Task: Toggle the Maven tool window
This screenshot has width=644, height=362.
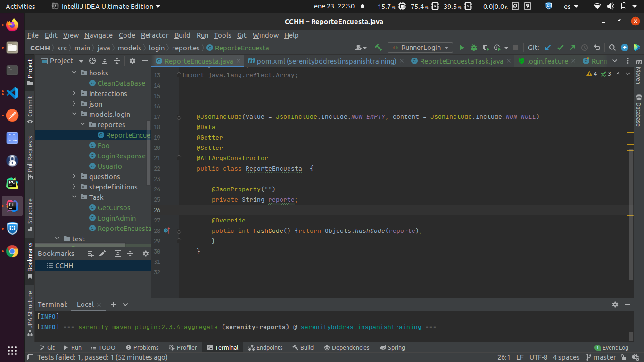Action: click(x=639, y=75)
